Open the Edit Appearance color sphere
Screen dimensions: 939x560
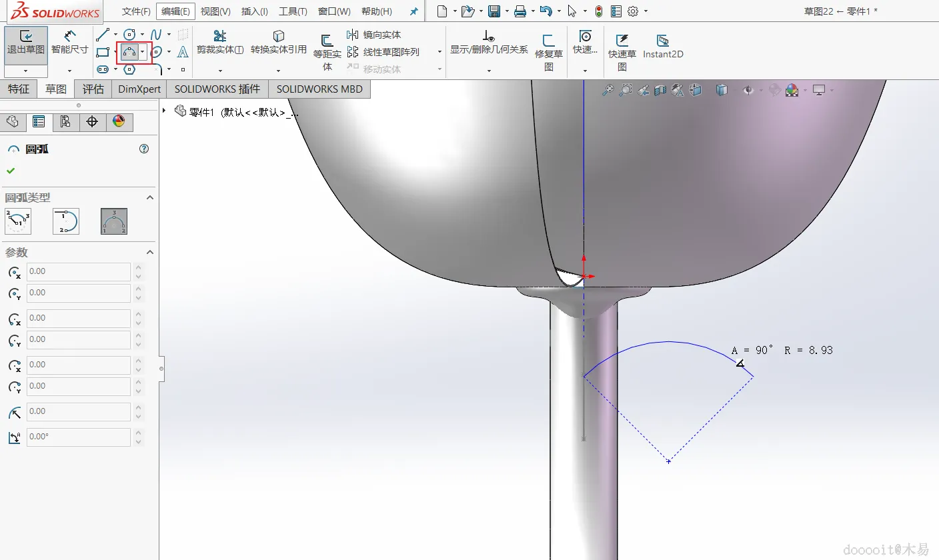pyautogui.click(x=792, y=90)
